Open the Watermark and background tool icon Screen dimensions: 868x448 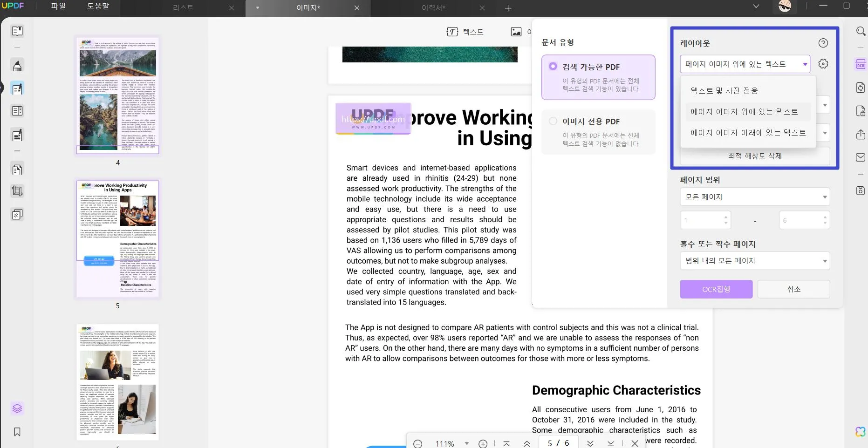[17, 214]
